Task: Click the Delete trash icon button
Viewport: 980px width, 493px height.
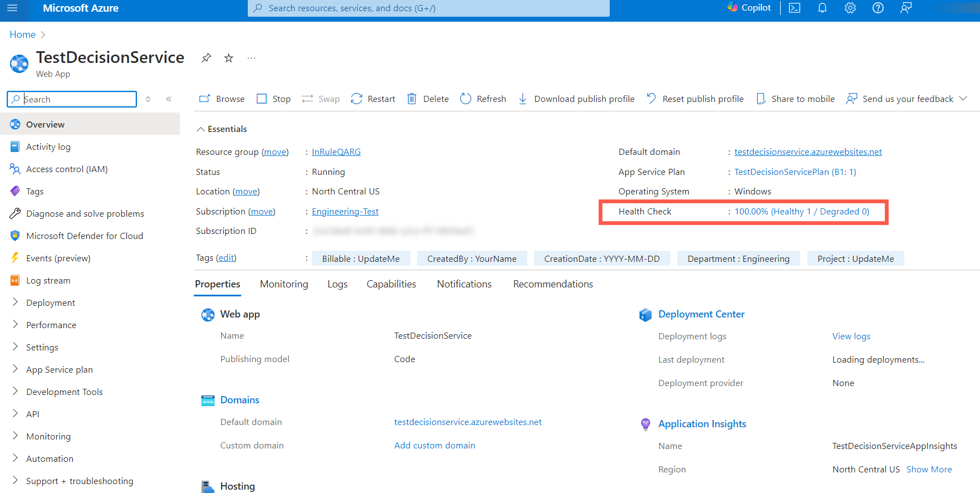Action: coord(428,99)
